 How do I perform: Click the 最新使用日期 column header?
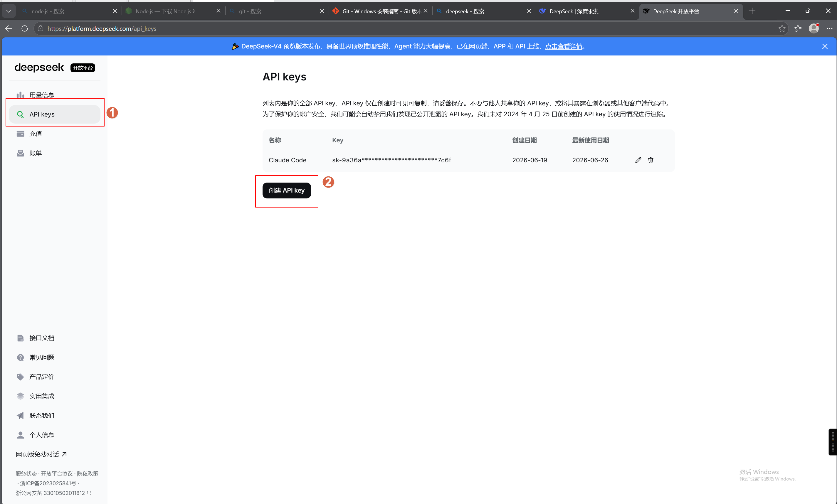[x=590, y=140]
